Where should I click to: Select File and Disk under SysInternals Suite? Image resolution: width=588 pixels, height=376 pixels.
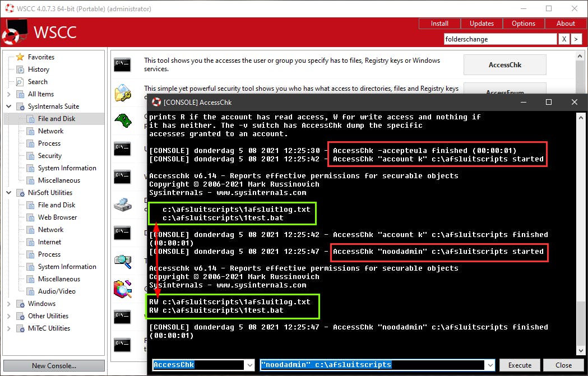point(56,119)
